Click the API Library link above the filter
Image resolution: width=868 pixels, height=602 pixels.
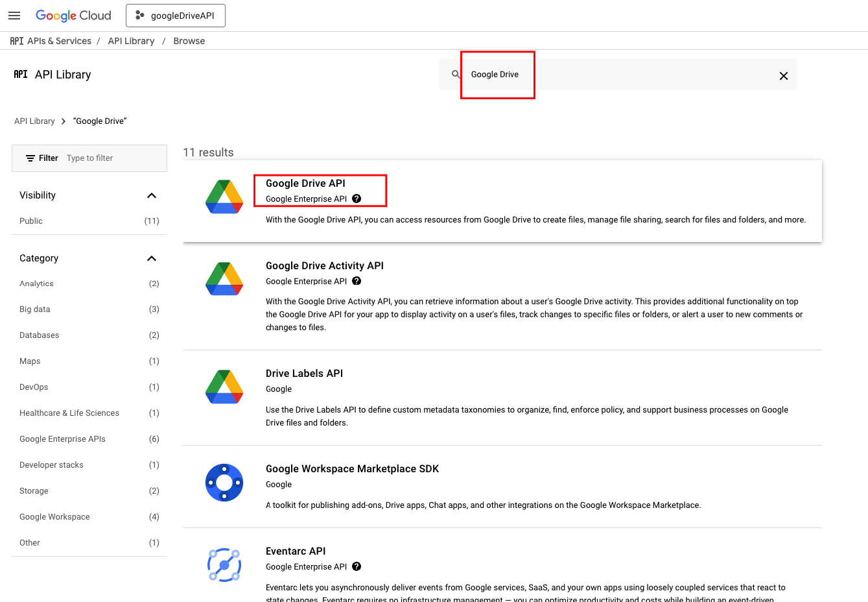click(34, 121)
